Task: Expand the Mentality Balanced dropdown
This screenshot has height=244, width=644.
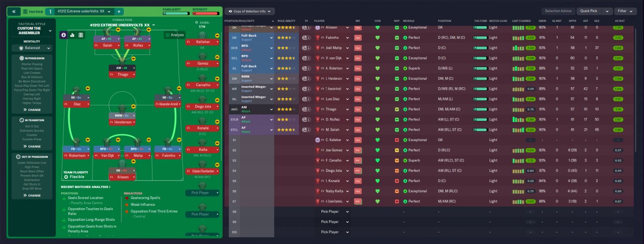Action: [x=32, y=48]
